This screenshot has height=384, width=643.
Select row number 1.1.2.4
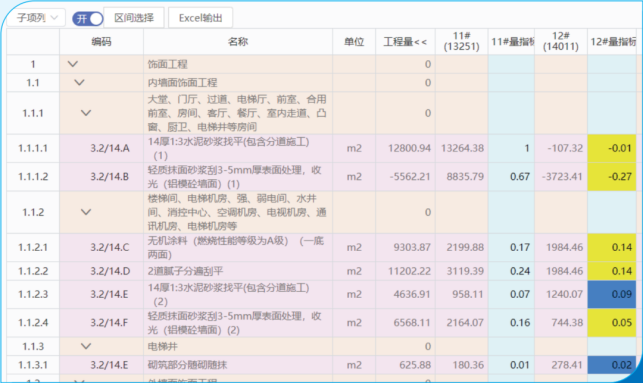33,323
